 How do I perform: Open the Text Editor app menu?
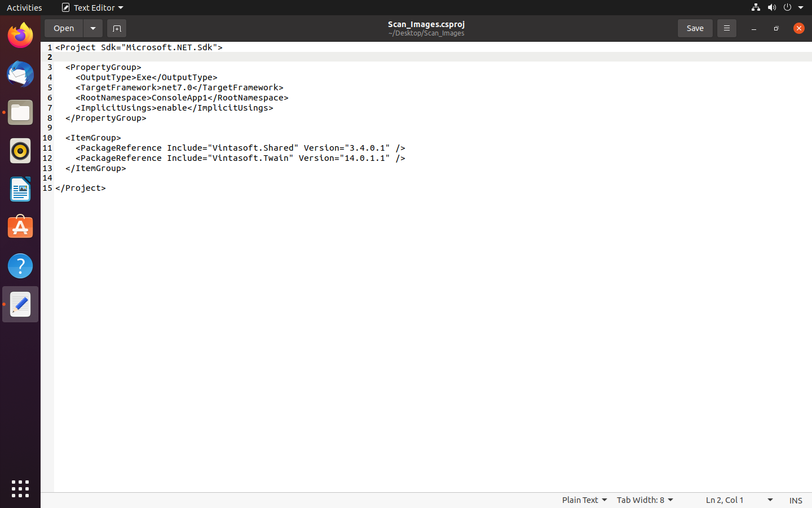92,7
